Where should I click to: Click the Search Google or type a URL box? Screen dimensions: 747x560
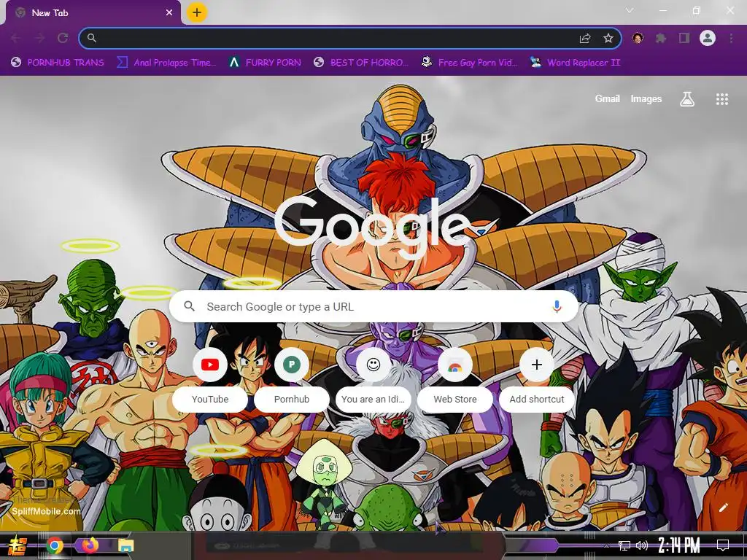[374, 307]
